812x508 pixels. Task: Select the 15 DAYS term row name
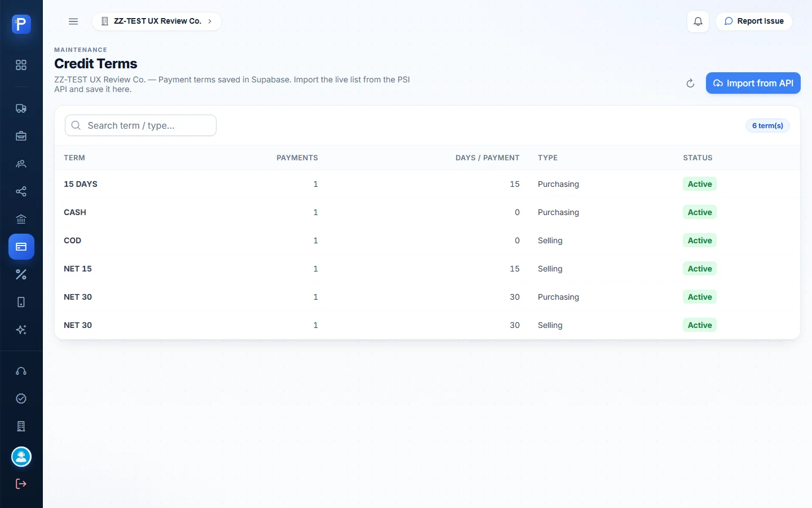(x=81, y=184)
